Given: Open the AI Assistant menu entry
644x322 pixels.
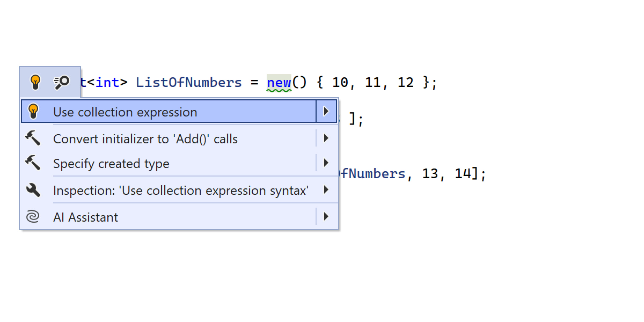Looking at the screenshot, I should pos(85,217).
